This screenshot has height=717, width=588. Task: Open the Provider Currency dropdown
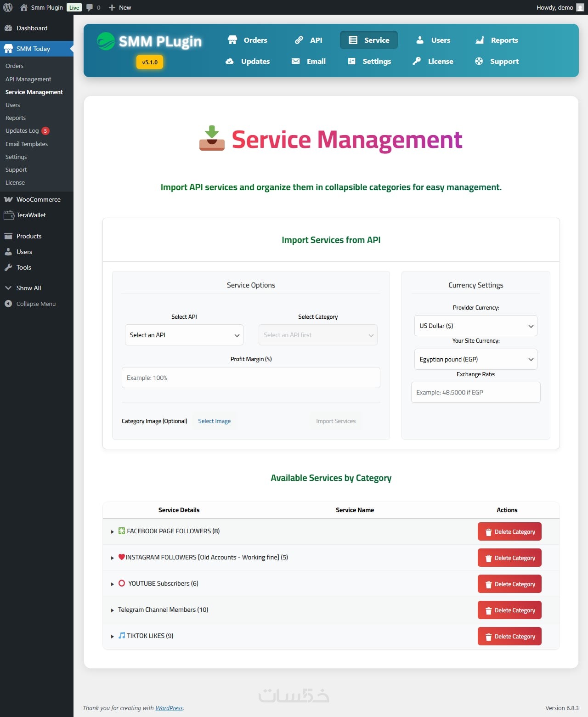pyautogui.click(x=476, y=326)
